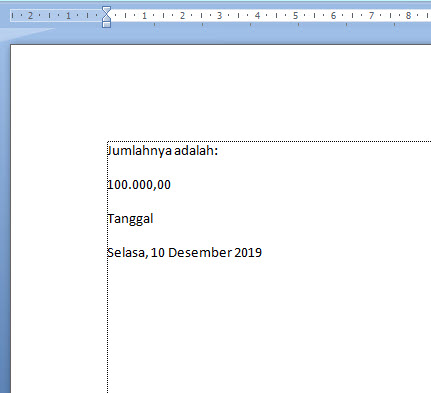431x393 pixels.
Task: Click ruler mark 4 on horizontal ruler
Action: click(x=257, y=15)
